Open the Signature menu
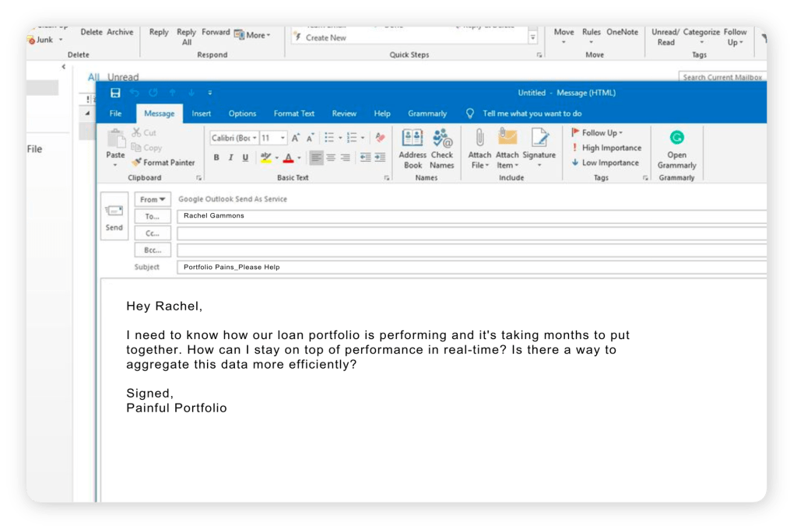 [539, 149]
